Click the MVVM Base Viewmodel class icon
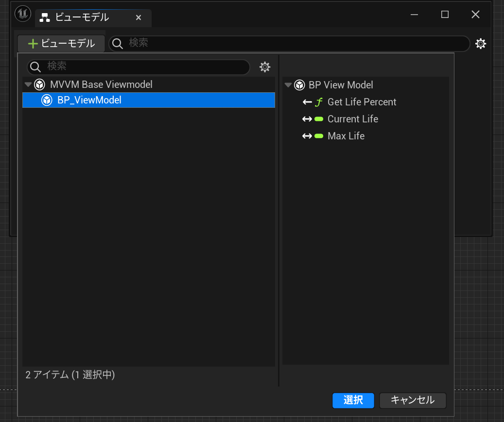The height and width of the screenshot is (422, 504). pyautogui.click(x=39, y=85)
